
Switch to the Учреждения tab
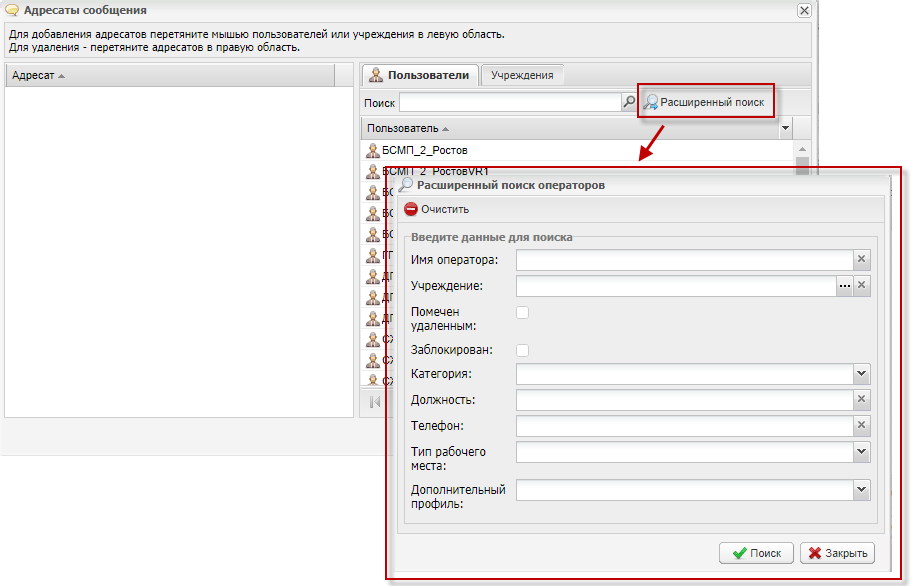(522, 75)
